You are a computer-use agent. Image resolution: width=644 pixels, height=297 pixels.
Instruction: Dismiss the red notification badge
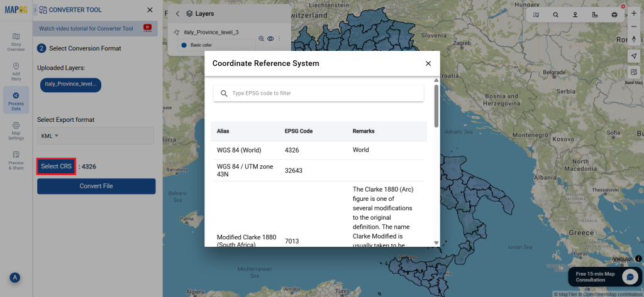point(623,6)
